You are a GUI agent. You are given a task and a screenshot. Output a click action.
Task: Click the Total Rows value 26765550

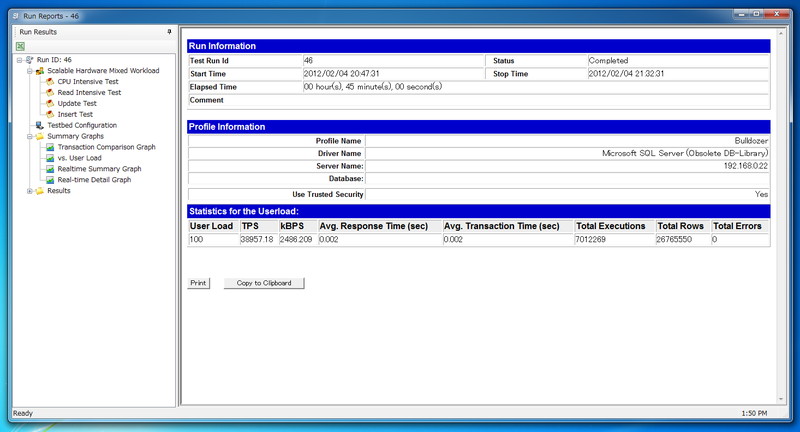click(x=674, y=239)
